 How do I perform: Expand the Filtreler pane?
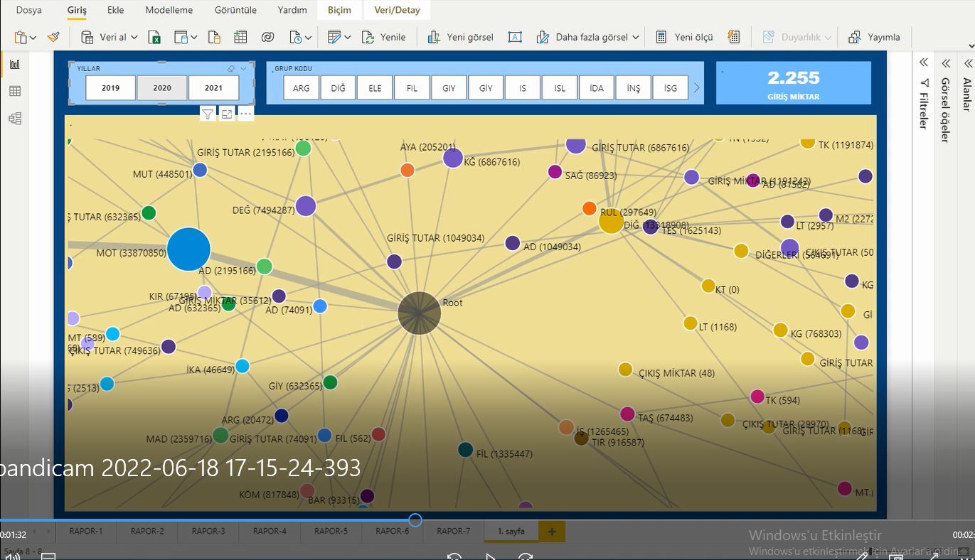pyautogui.click(x=924, y=63)
